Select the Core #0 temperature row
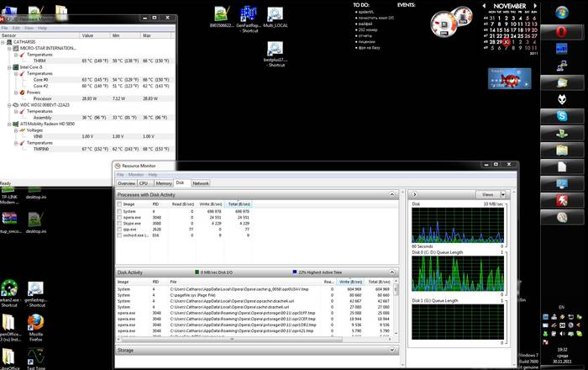Viewport: 588px width, 370px height. 87,80
